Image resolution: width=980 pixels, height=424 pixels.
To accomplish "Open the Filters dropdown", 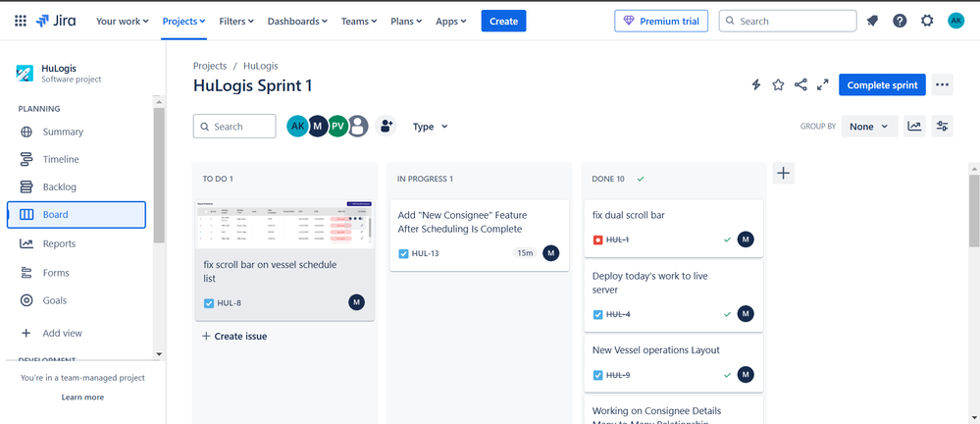I will click(236, 21).
